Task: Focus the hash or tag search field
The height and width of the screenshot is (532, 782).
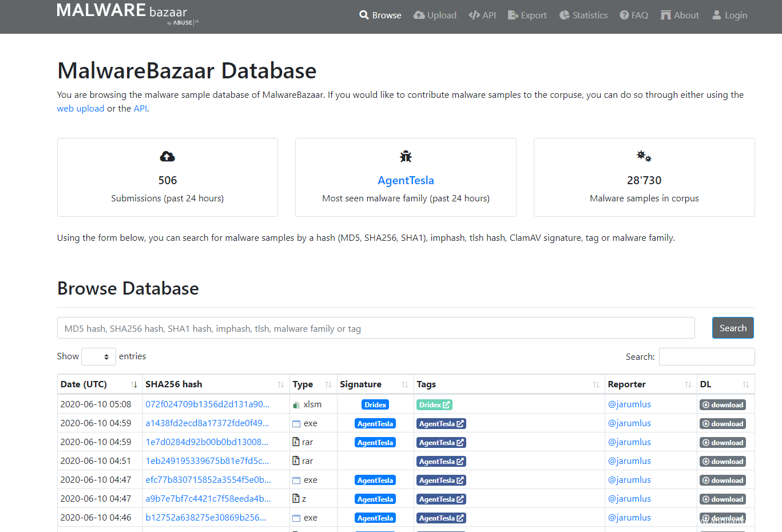Action: 376,328
